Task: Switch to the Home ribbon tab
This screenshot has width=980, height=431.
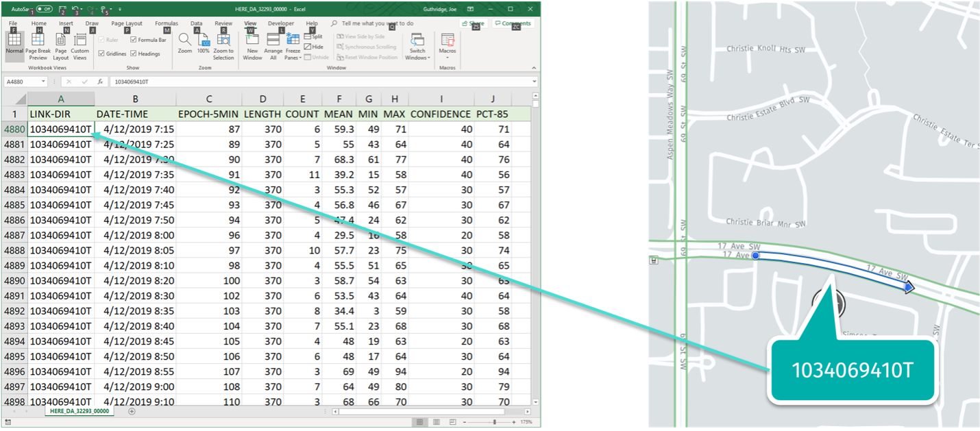Action: [x=39, y=23]
